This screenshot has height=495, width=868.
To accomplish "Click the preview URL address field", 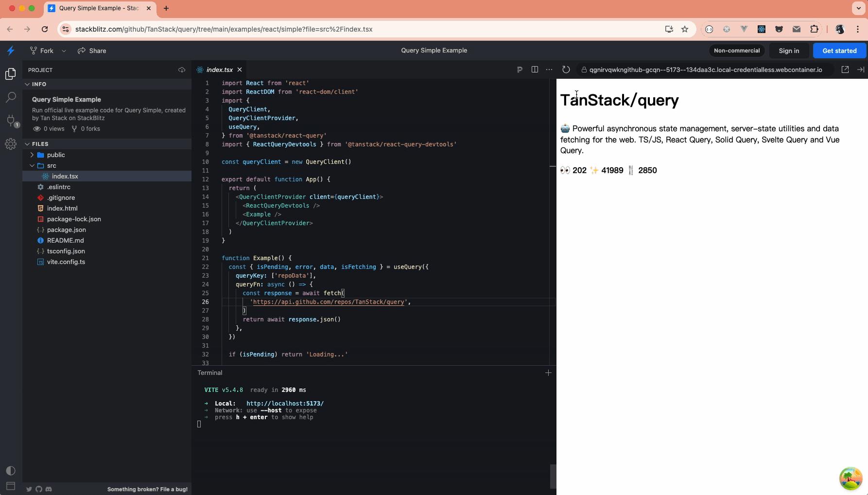I will pos(703,69).
